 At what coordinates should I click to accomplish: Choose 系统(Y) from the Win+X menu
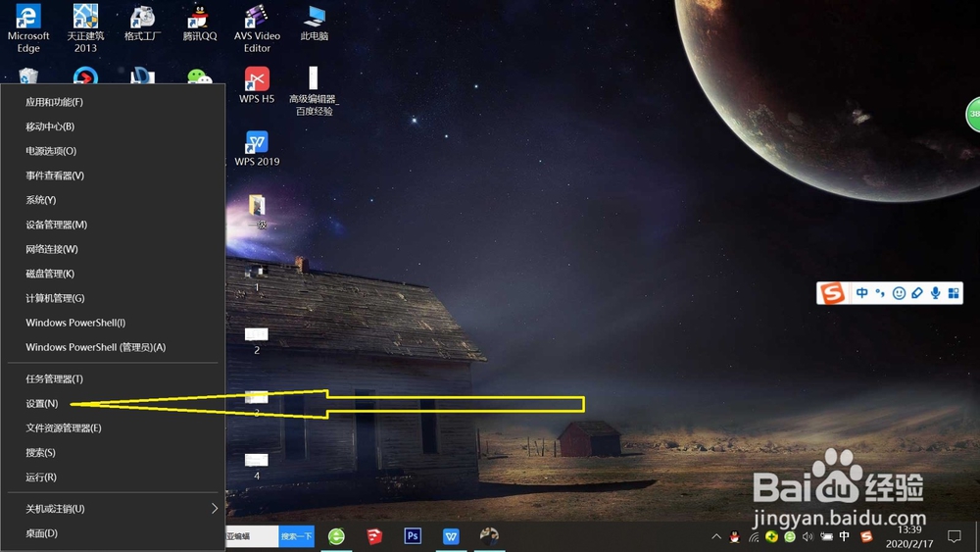click(113, 199)
